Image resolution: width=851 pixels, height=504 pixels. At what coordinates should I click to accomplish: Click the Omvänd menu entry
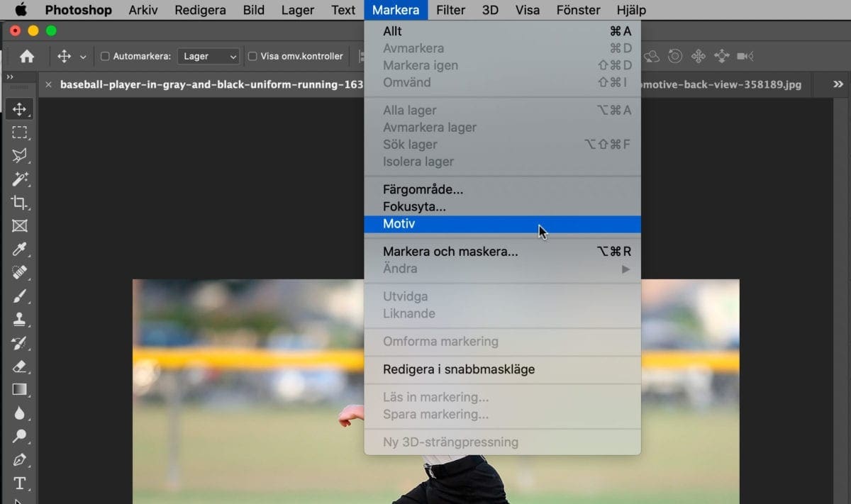502,82
